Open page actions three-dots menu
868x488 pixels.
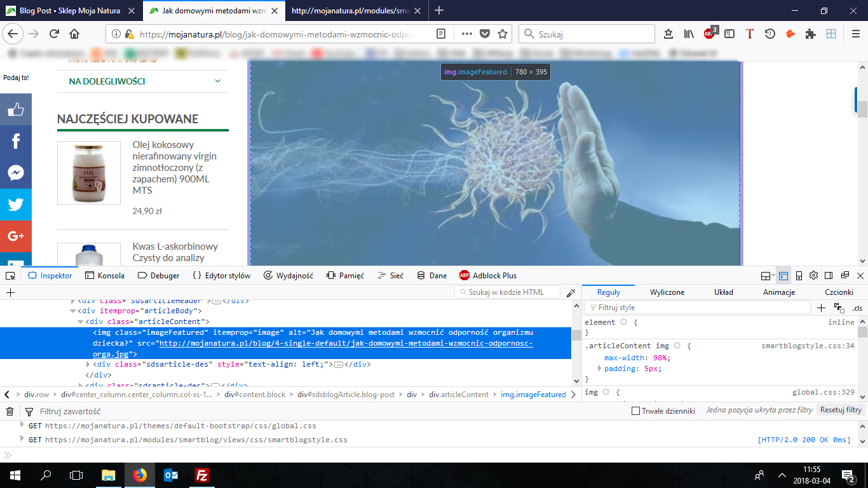tap(466, 34)
